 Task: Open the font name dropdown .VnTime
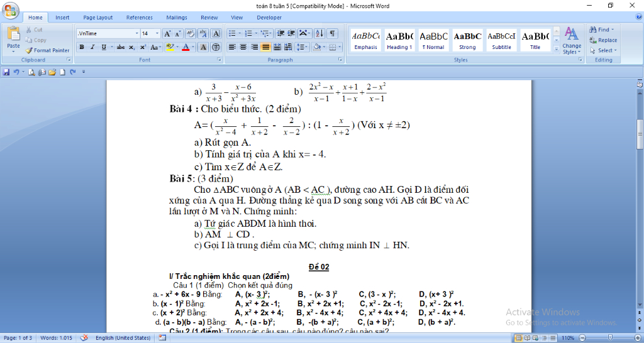(136, 34)
